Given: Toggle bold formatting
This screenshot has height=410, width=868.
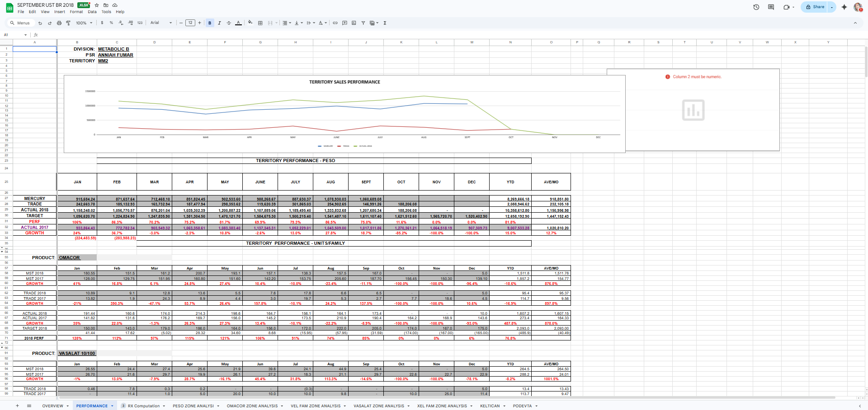Looking at the screenshot, I should pyautogui.click(x=210, y=23).
